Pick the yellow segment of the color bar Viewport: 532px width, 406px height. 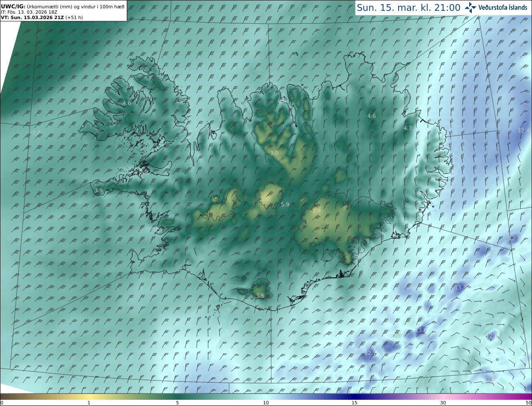coord(89,396)
